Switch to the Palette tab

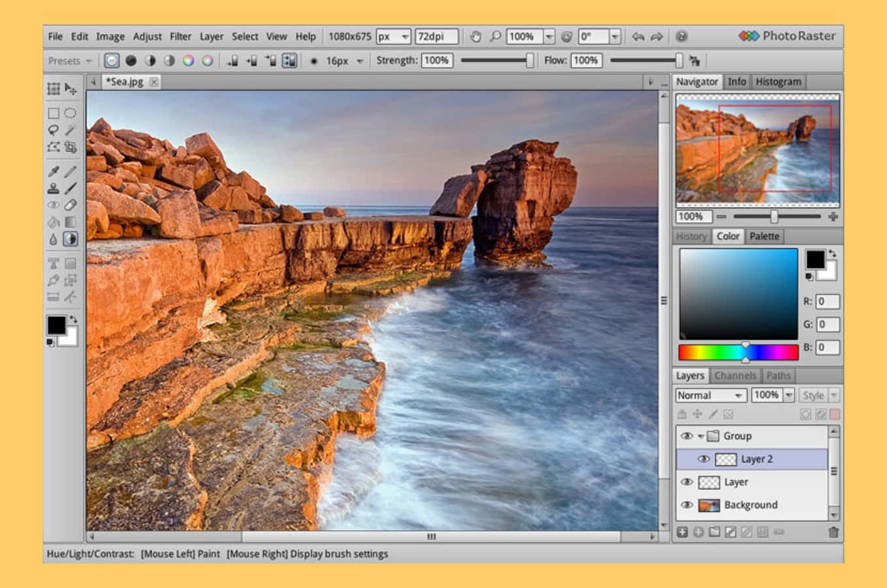(764, 237)
